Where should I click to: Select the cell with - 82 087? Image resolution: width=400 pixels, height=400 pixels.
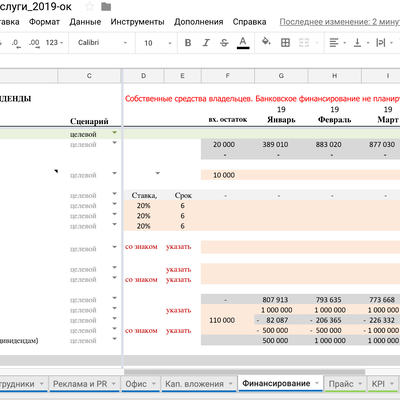(281, 320)
